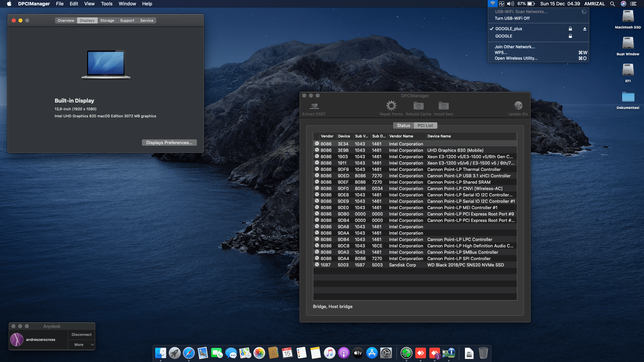The height and width of the screenshot is (362, 644).
Task: Open the EFI drive on the desktop
Action: [x=628, y=70]
